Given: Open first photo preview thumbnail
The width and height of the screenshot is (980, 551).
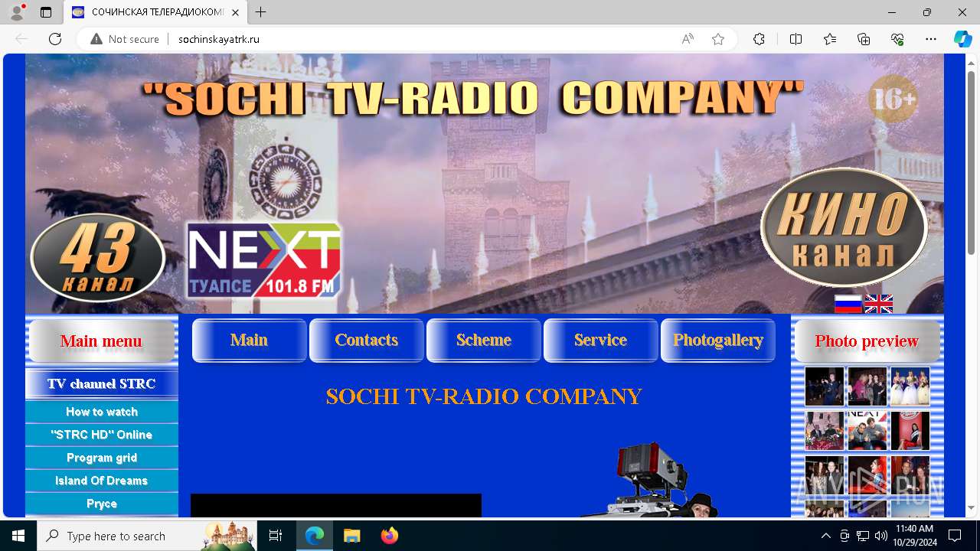Looking at the screenshot, I should (825, 386).
